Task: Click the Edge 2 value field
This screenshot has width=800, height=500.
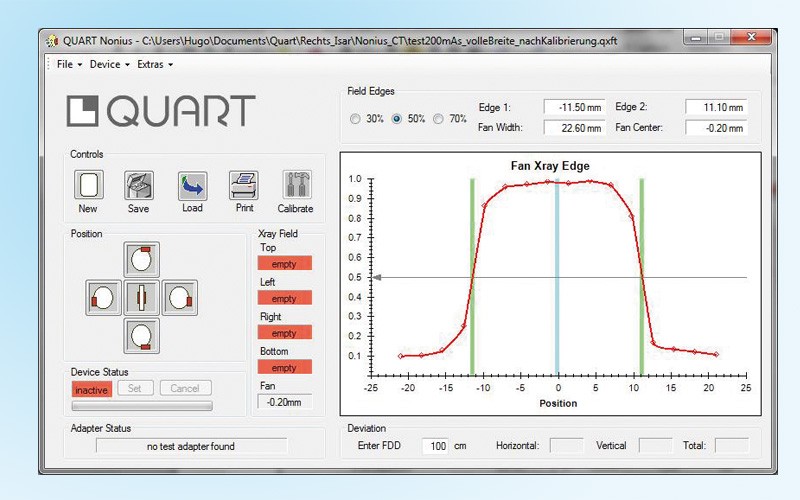Action: tap(716, 108)
